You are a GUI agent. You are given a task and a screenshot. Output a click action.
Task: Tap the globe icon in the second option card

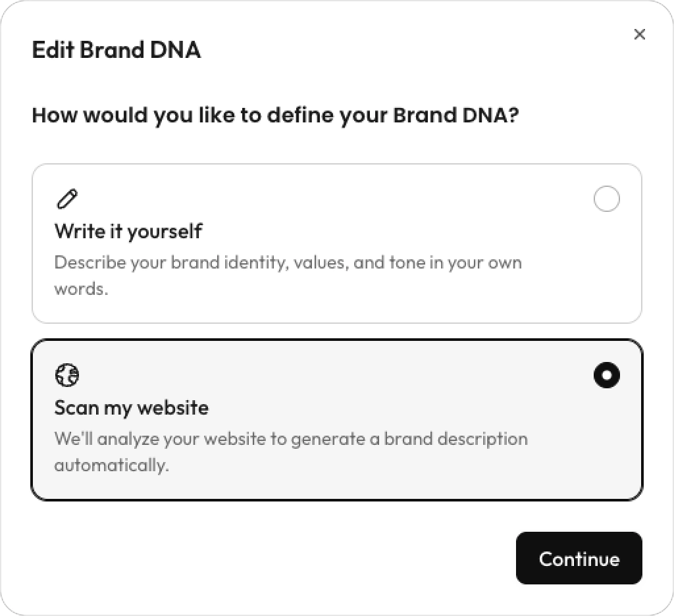coord(66,375)
